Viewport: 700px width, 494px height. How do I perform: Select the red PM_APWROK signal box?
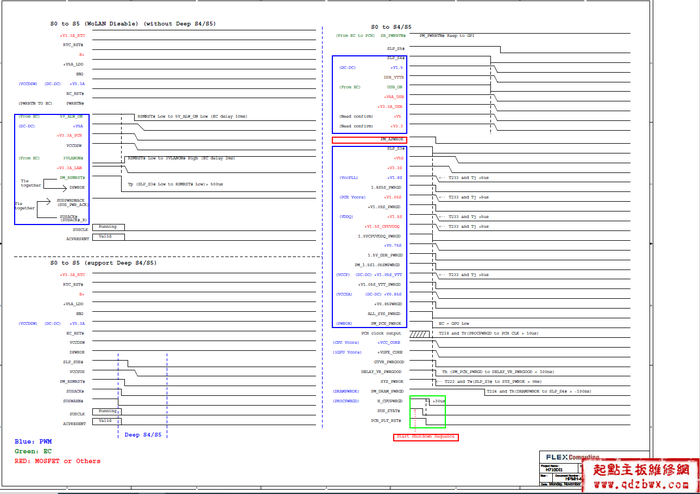point(368,140)
